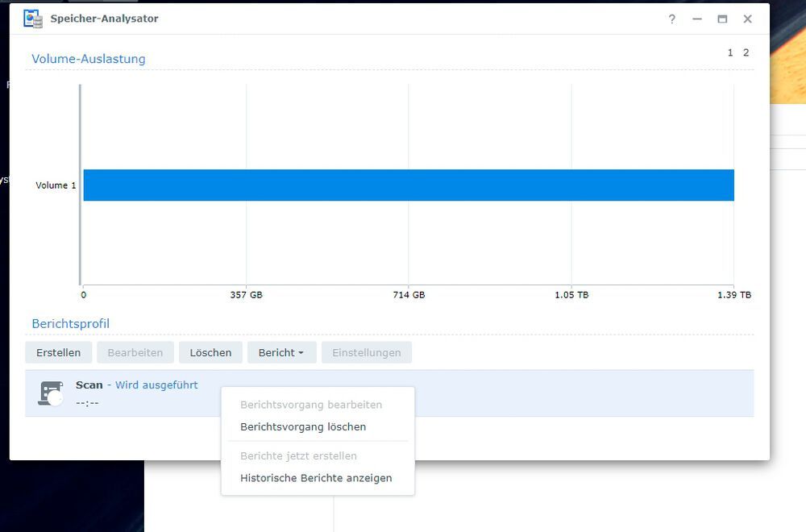Click the blue Volume 1 usage bar

tap(403, 185)
